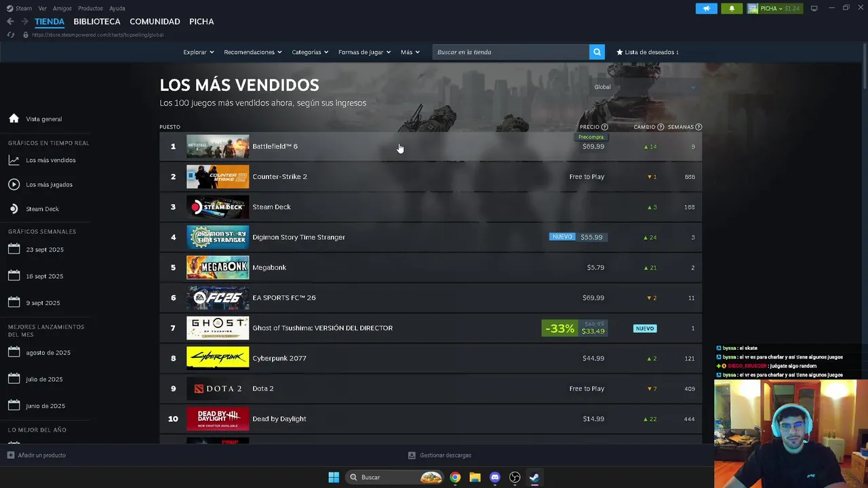Reload the store page
Screen dimensions: 868x488
[x=10, y=35]
